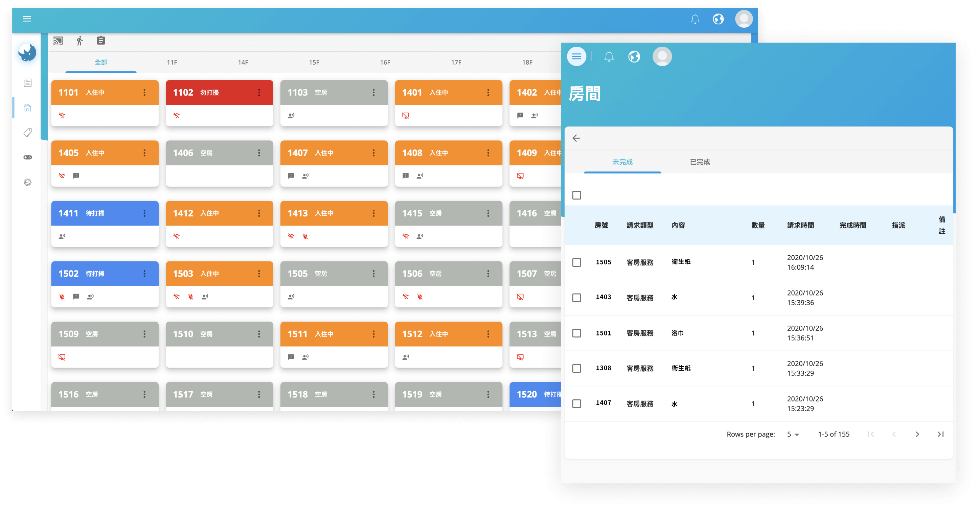980x512 pixels.
Task: Open three-dot menu on room 1401
Action: coord(488,92)
